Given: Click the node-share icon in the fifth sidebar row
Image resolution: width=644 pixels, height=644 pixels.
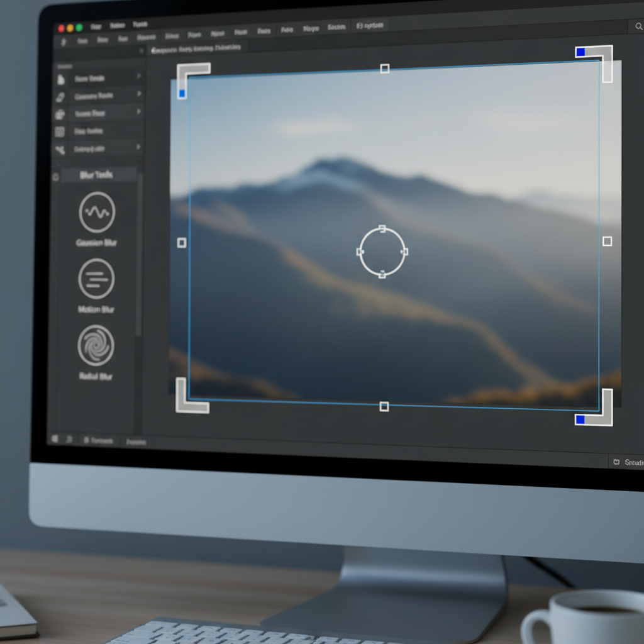Looking at the screenshot, I should (60, 150).
